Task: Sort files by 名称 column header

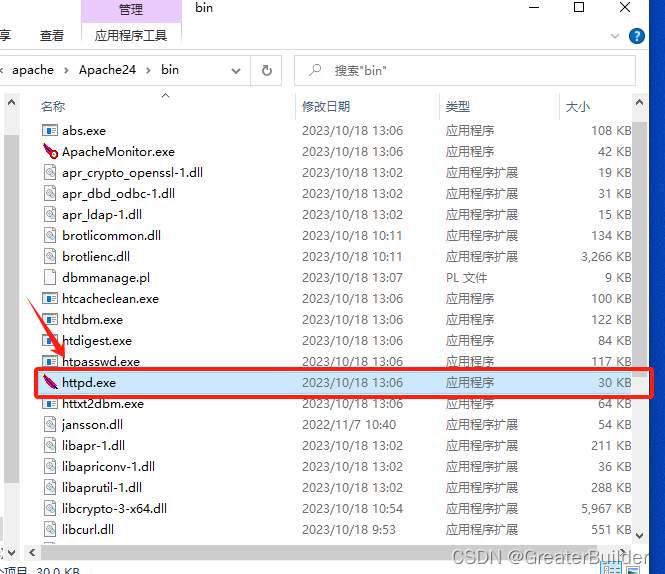Action: coord(53,106)
